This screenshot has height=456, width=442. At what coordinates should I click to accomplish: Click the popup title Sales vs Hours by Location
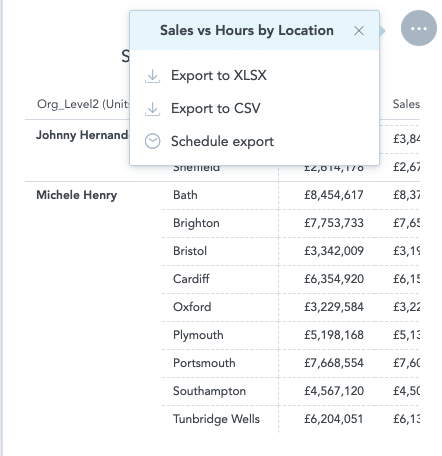coord(247,31)
